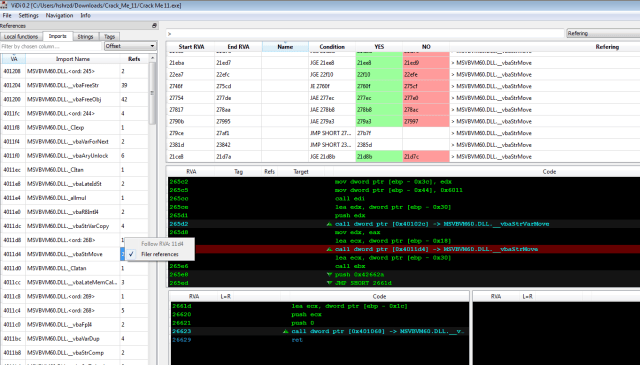Screen dimensions: 640x365
Task: Select the _CItan import row
Action: click(x=75, y=169)
